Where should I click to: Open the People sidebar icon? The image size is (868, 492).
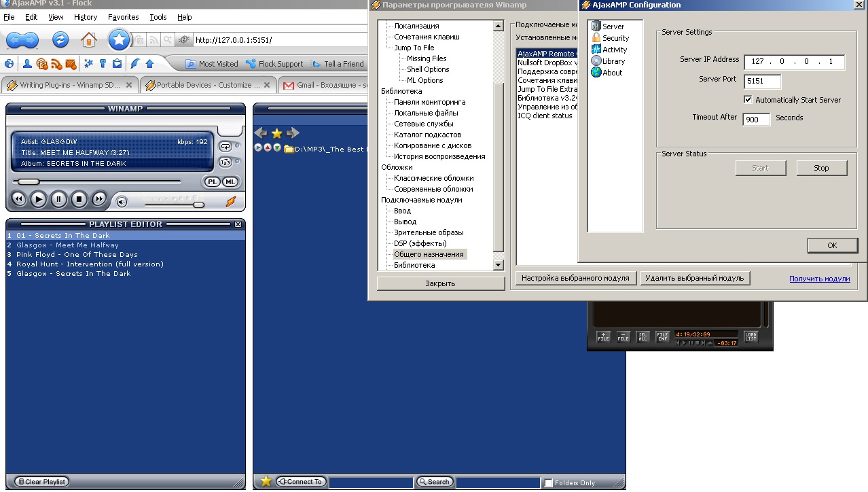[27, 64]
